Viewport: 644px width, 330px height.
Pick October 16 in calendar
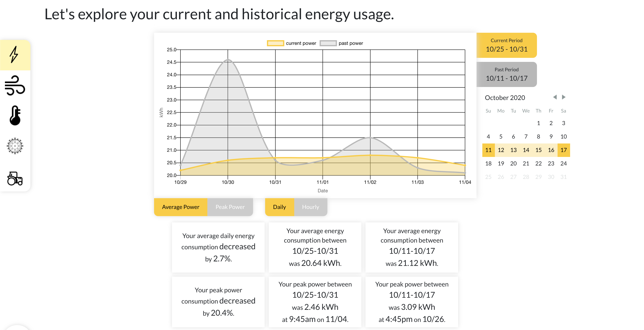pos(551,150)
